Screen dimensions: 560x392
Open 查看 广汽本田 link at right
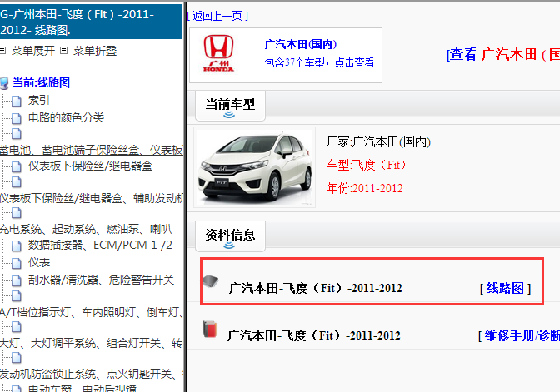tap(502, 55)
